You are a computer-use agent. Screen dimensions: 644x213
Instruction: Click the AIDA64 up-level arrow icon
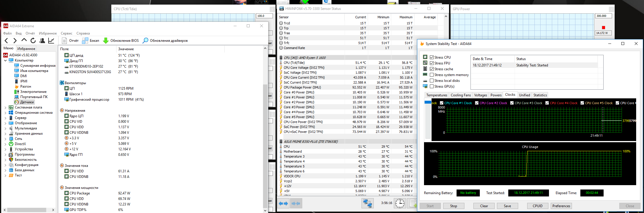(24, 40)
